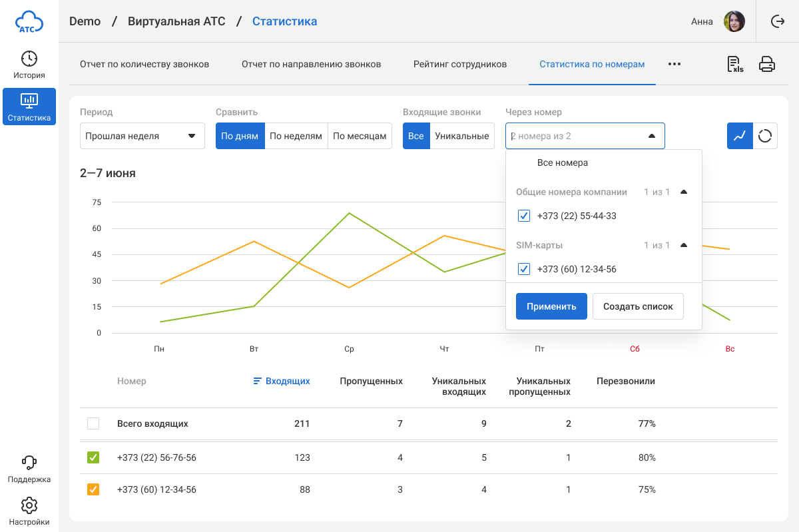
Task: Switch to 'Рейтинг сотрудников' tab
Action: coord(459,65)
